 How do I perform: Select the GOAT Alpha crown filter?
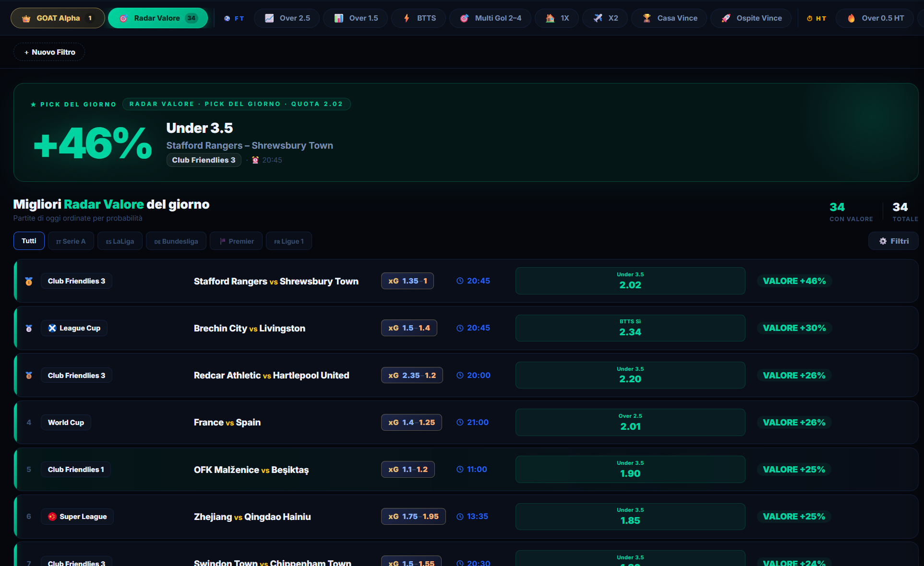point(58,18)
